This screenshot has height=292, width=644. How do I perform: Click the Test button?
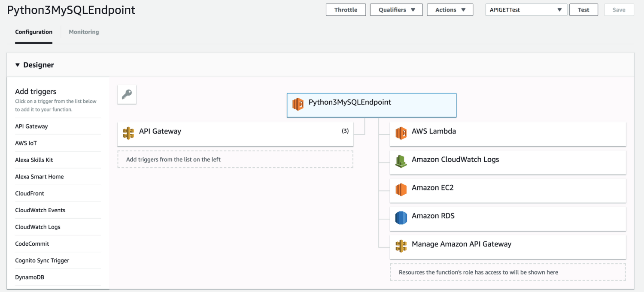(583, 10)
